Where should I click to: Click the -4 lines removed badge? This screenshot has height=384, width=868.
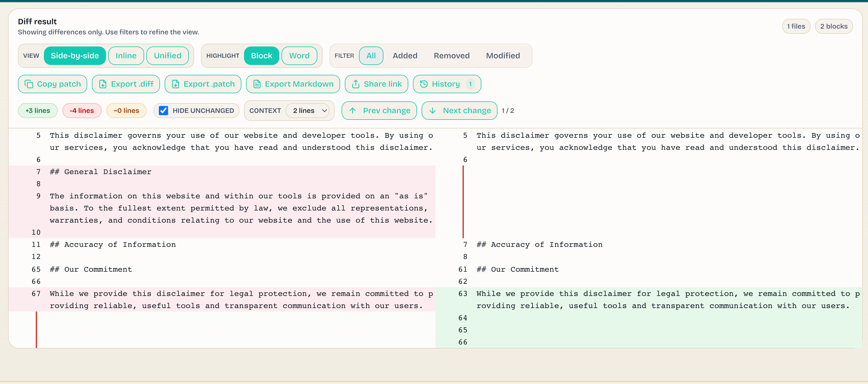tap(81, 111)
